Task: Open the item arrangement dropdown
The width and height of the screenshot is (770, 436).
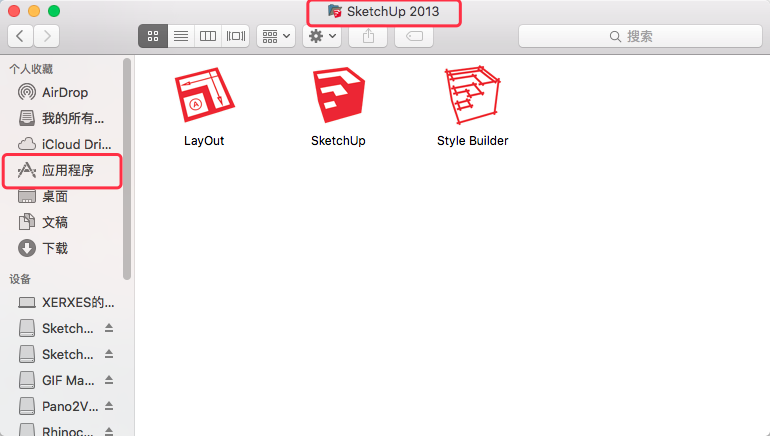Action: click(x=276, y=36)
